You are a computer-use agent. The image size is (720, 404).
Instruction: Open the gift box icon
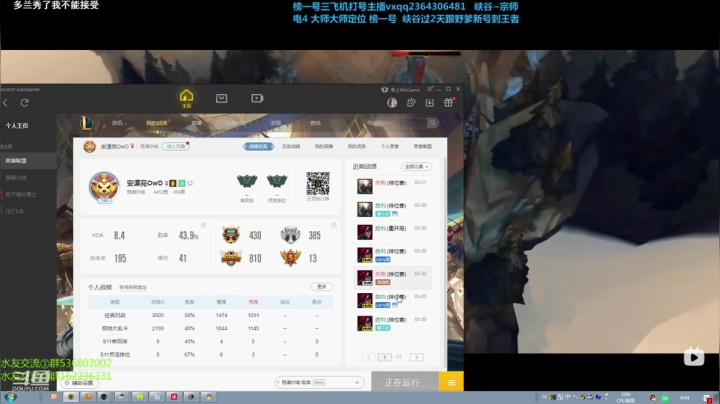tap(448, 103)
